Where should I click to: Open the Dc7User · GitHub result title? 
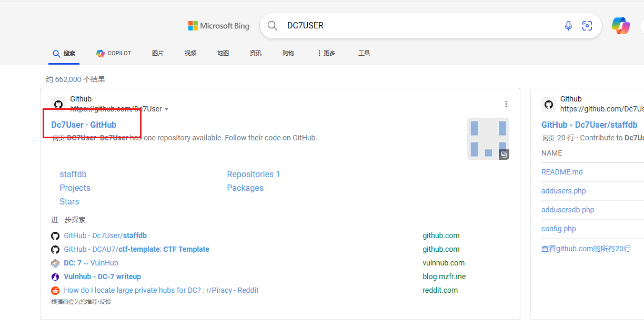pos(84,125)
